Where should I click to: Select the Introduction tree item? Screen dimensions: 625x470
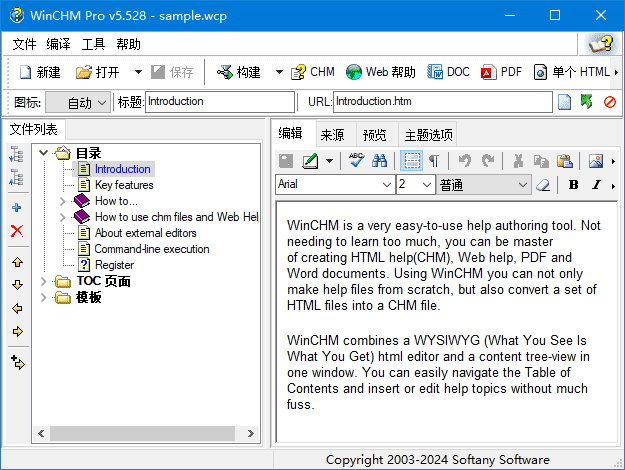tap(122, 169)
